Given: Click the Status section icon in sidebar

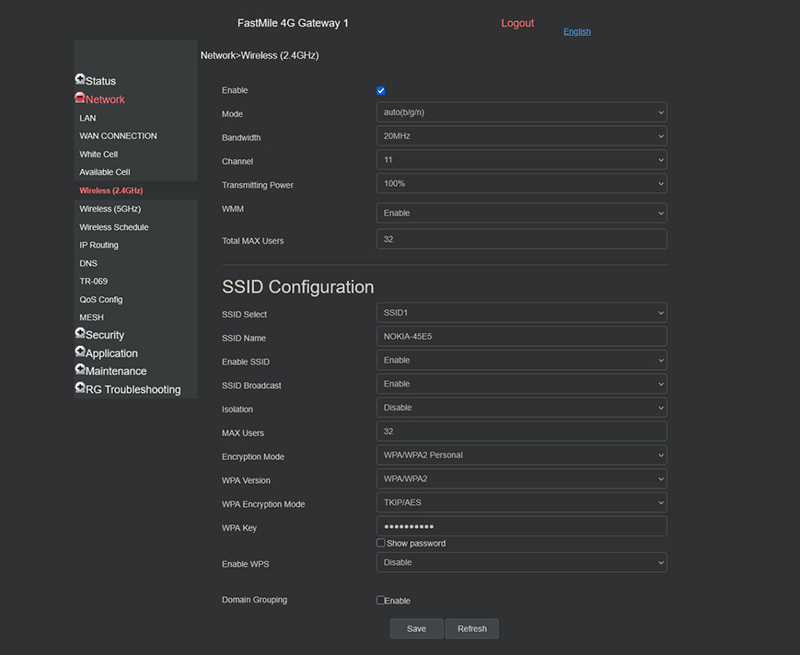Looking at the screenshot, I should coord(80,80).
